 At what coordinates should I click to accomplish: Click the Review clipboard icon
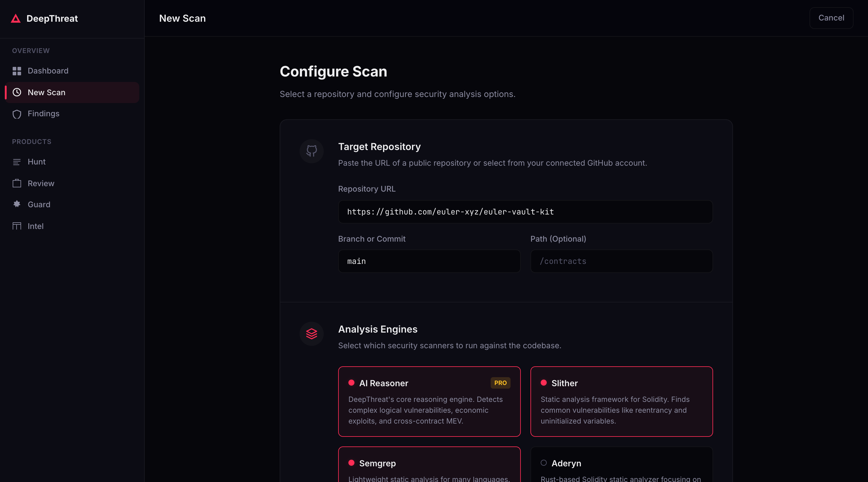(17, 183)
